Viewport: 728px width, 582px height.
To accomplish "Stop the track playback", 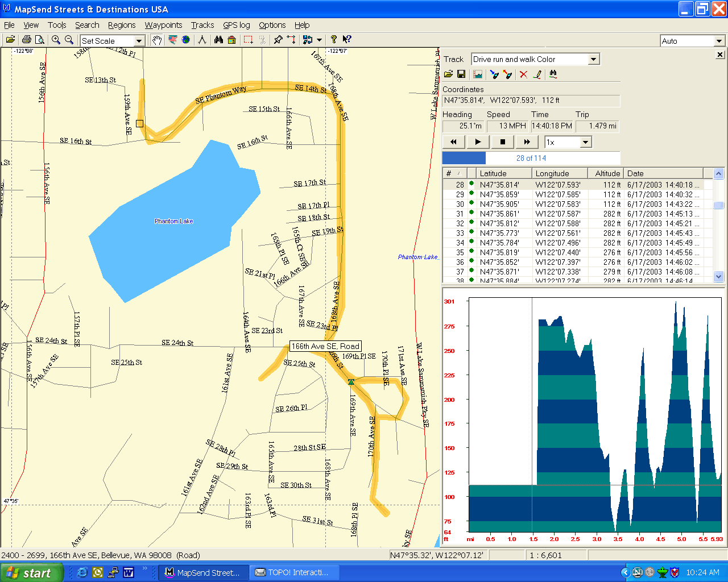I will [502, 142].
